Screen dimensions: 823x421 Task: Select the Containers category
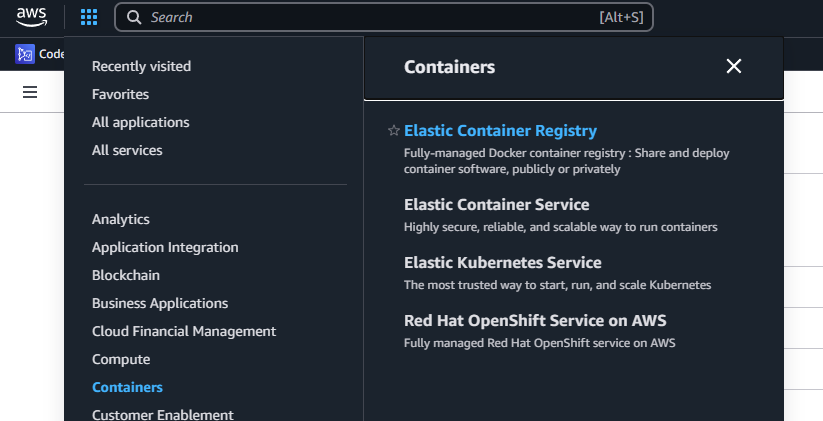point(127,387)
